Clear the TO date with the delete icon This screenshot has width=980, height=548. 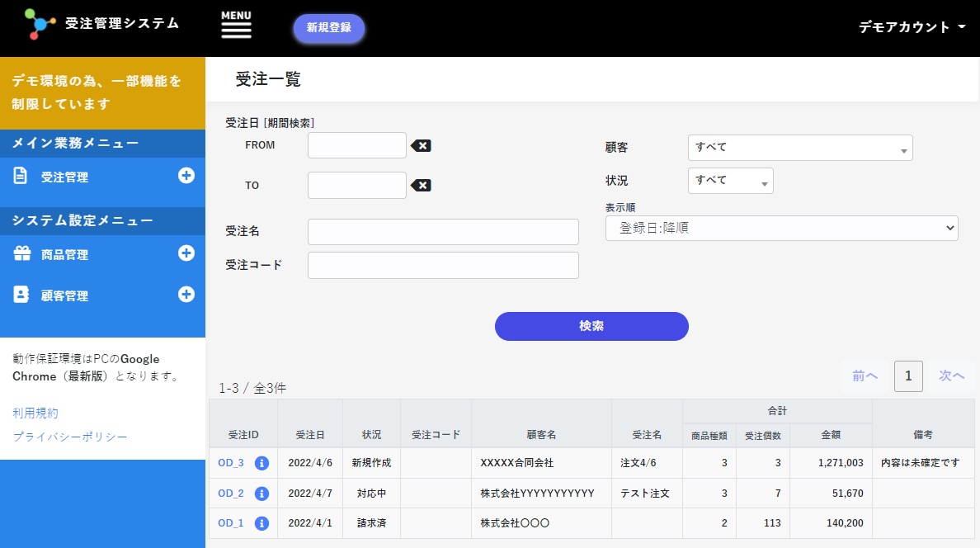coord(421,185)
